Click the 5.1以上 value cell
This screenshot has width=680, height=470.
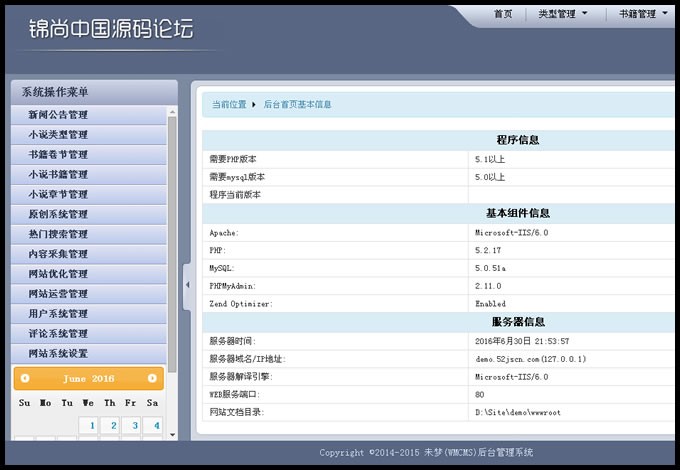[x=490, y=159]
